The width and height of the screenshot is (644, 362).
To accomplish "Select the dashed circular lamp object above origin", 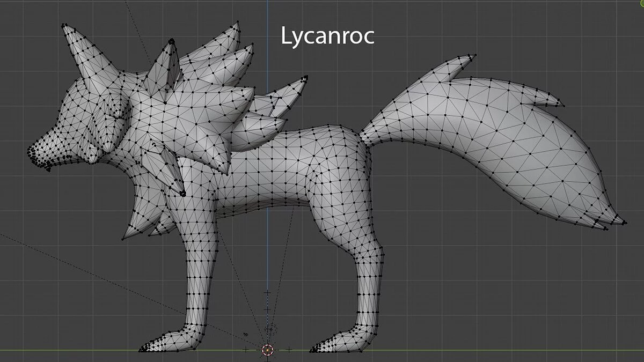I will tap(272, 329).
